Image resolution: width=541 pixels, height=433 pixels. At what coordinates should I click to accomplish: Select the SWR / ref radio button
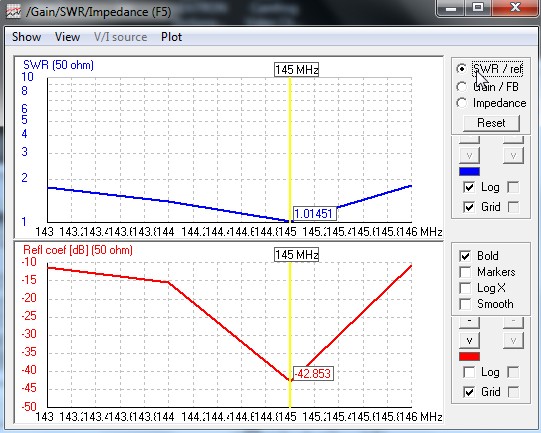461,69
